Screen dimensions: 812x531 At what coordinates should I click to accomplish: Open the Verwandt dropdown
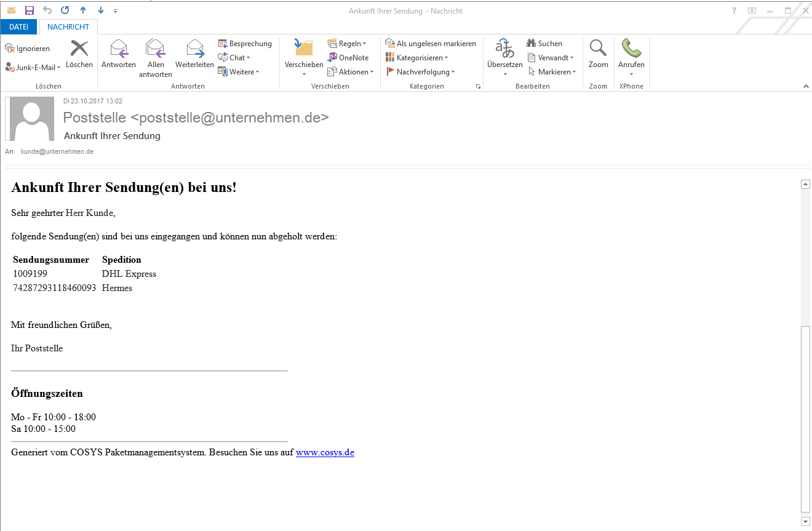[x=551, y=58]
